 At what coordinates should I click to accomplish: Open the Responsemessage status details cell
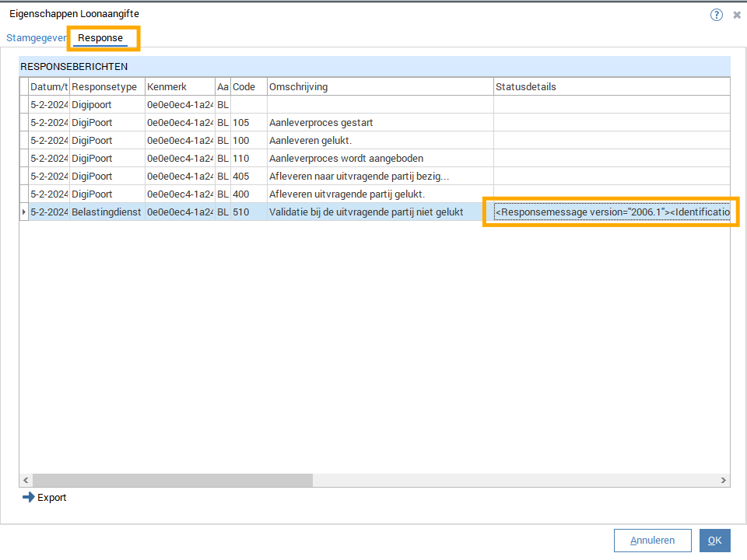612,212
